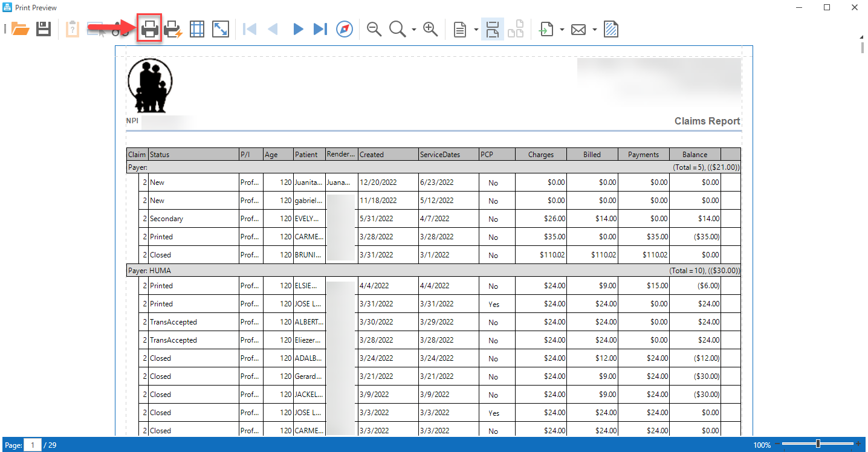Expand the Export format dropdown arrow
868x452 pixels.
562,29
